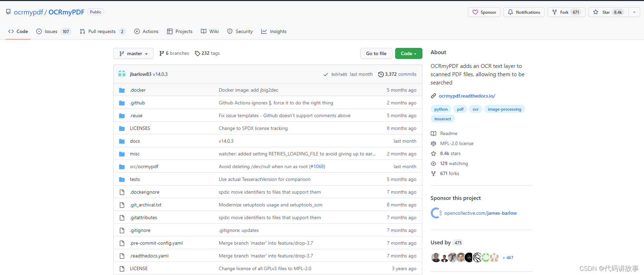The height and width of the screenshot is (275, 644).
Task: Switch to the Code tab
Action: coord(18,31)
